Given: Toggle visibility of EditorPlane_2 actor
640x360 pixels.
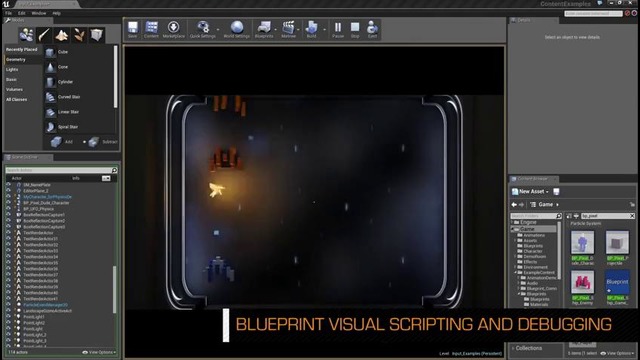Looking at the screenshot, I should click(8, 191).
